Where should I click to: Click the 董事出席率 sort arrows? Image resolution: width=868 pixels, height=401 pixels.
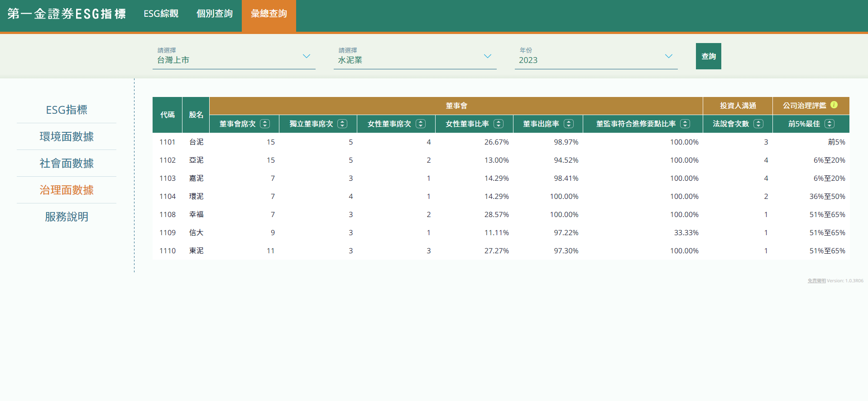[569, 124]
